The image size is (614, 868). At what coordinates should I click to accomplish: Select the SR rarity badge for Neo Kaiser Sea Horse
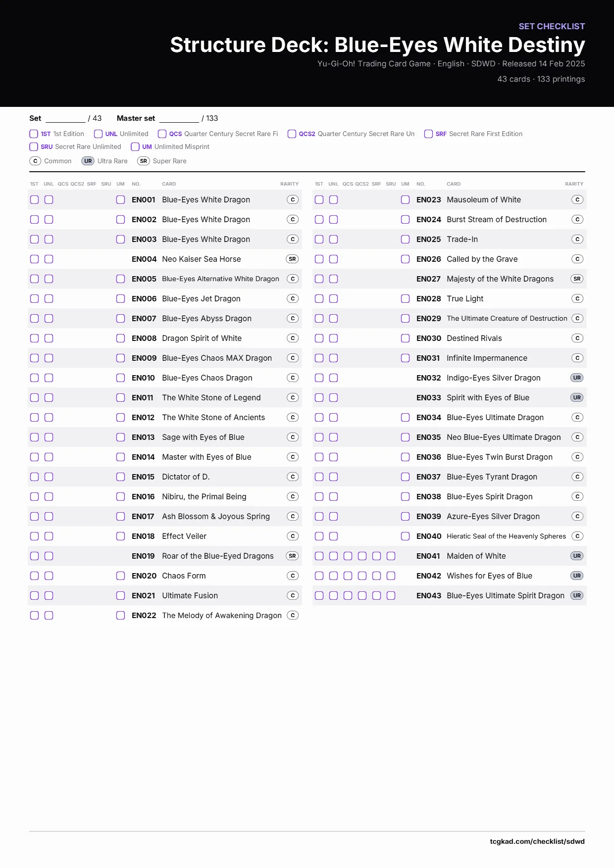coord(293,259)
